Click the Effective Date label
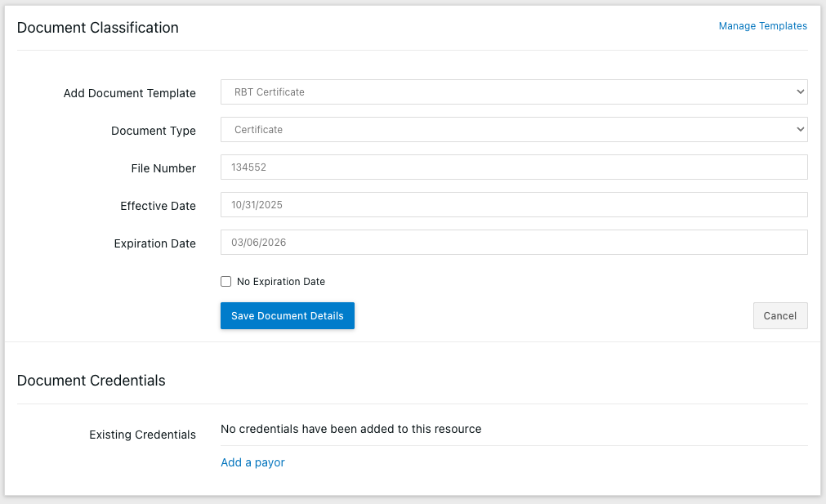 click(x=158, y=206)
